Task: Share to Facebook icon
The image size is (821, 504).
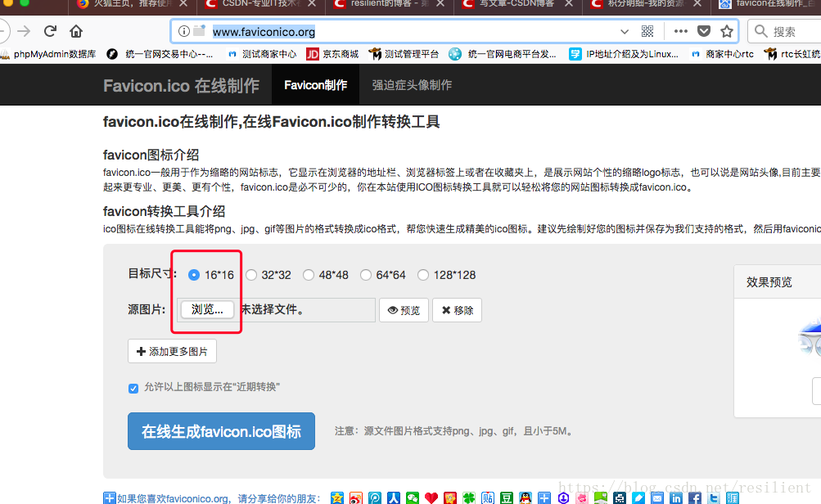Action: coord(695,498)
